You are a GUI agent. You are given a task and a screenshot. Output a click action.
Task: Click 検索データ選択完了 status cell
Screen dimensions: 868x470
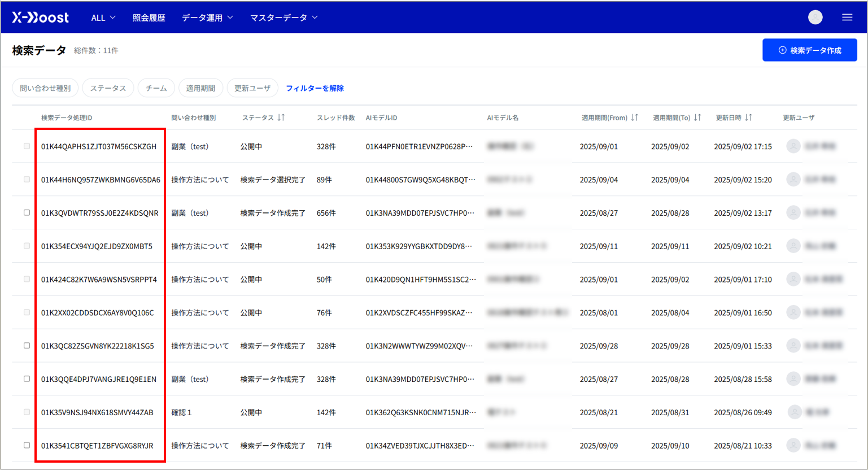click(273, 180)
